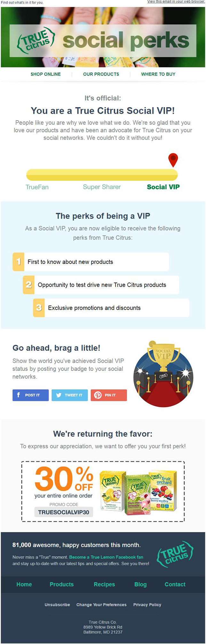Image resolution: width=206 pixels, height=644 pixels.
Task: Click Become a True Lemon Facebook fan
Action: point(106,557)
